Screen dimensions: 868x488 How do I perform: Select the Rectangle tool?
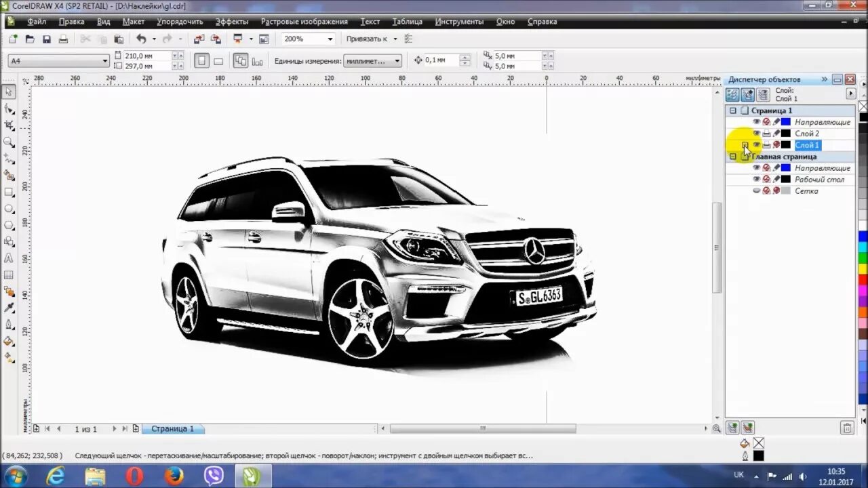[x=9, y=192]
